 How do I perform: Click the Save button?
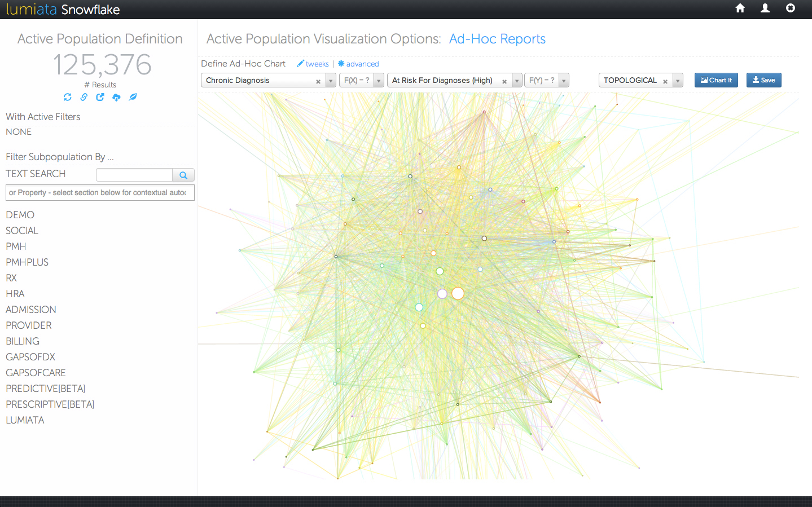(x=764, y=80)
